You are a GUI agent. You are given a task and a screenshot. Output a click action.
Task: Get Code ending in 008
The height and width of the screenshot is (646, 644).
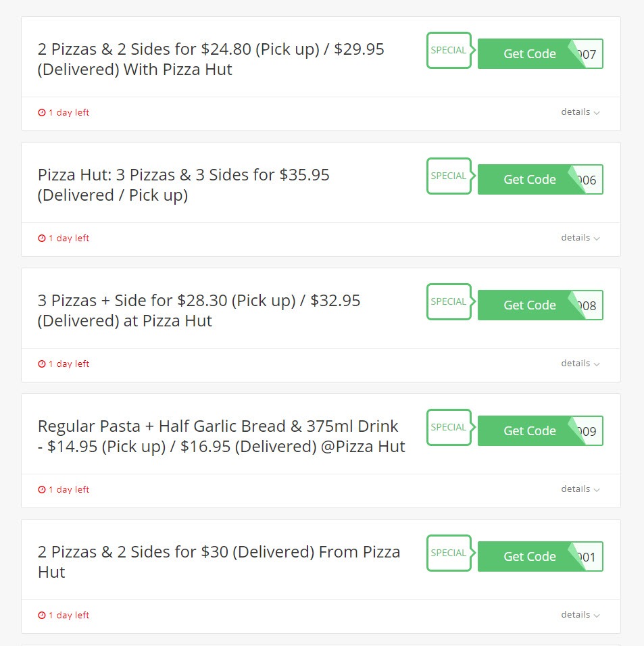pos(540,305)
